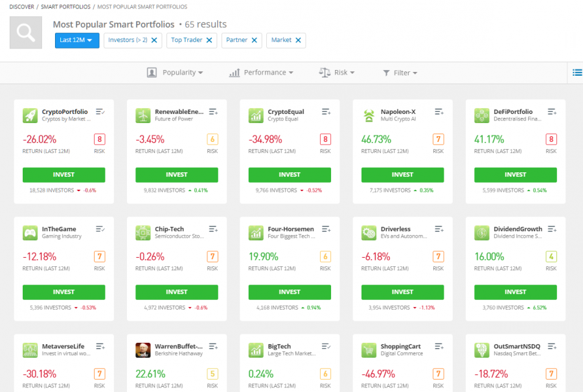Click the Driverless gear icon

click(369, 233)
